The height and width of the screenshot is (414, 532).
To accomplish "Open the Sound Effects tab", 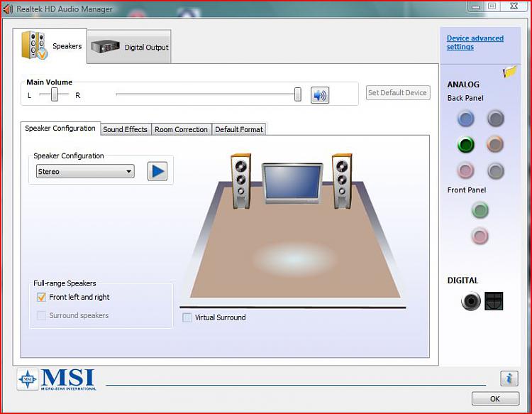I will [x=125, y=129].
